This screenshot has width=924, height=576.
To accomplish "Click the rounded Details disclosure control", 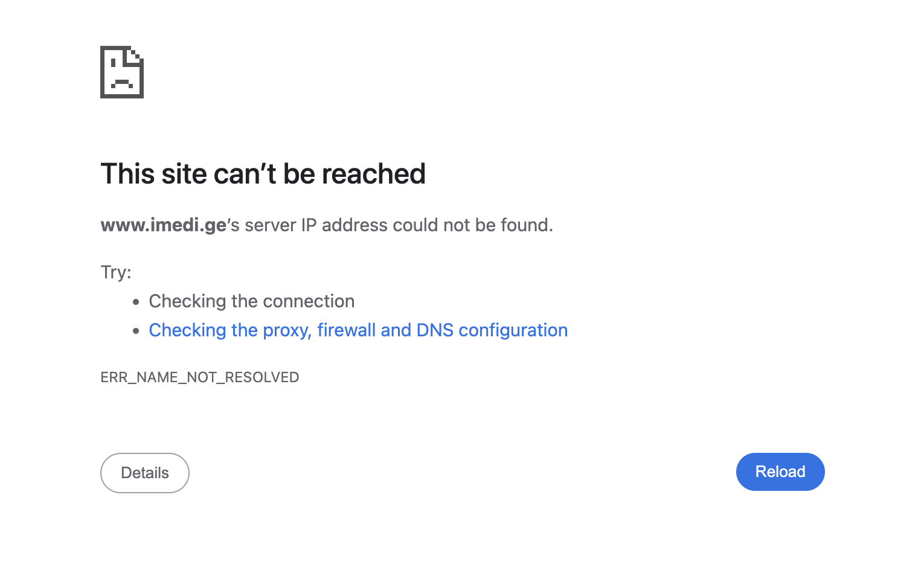I will tap(144, 473).
